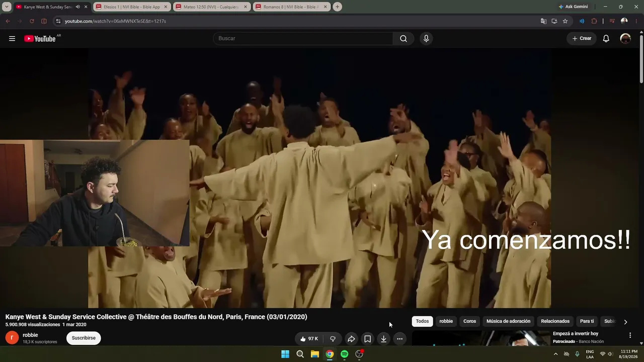The height and width of the screenshot is (362, 644).
Task: Click the Buscar search field
Action: 303,39
